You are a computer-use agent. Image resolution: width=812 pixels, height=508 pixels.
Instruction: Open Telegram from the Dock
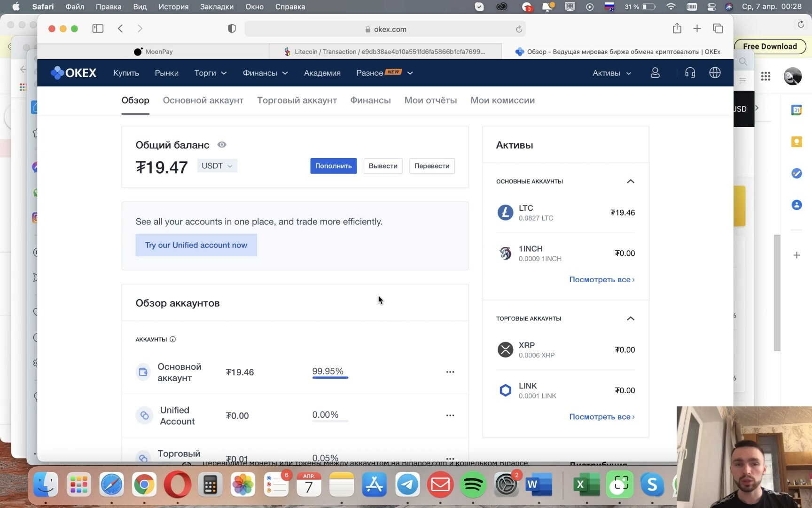point(407,484)
